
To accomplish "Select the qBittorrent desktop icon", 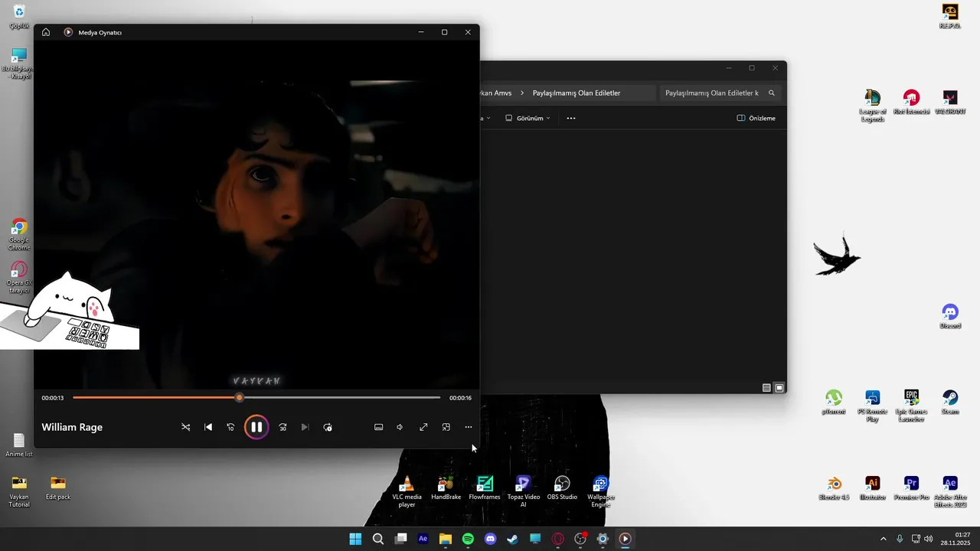I will click(x=834, y=403).
